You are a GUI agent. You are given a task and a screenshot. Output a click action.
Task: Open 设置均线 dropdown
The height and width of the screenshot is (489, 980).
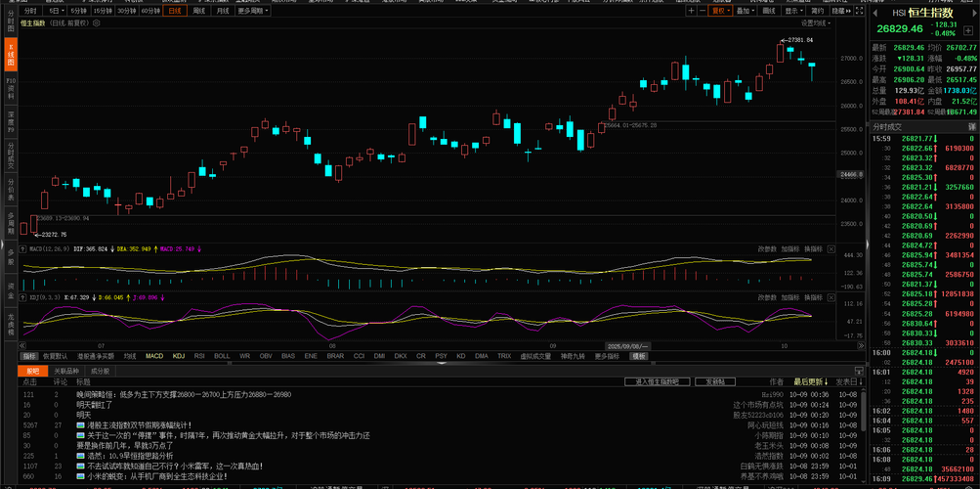pos(816,23)
